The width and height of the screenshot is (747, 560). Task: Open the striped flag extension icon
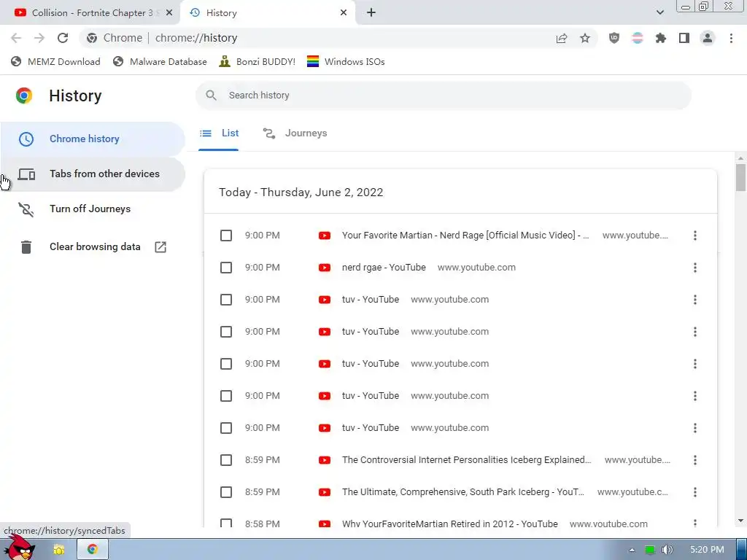click(638, 38)
